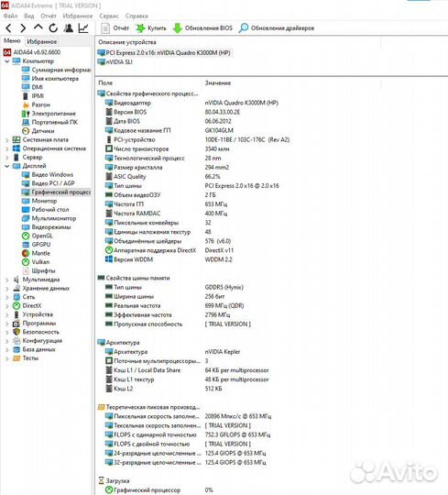Viewport: 448px width, 495px height.
Task: Open Обновления BIOS
Action: pyautogui.click(x=202, y=28)
